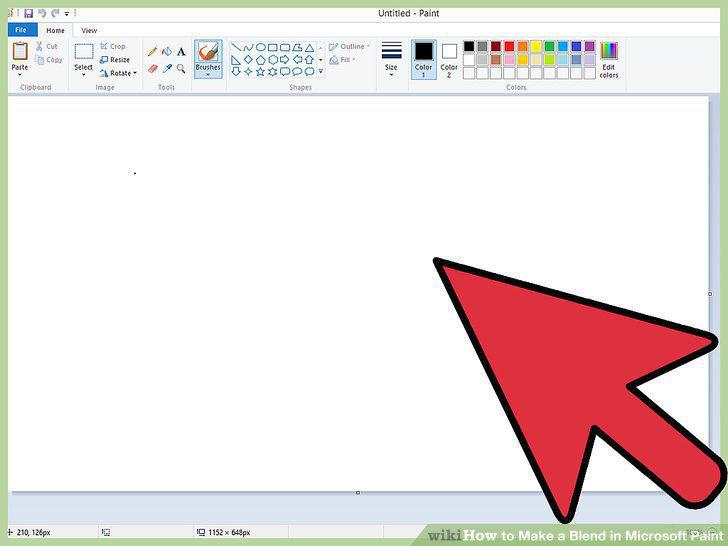Pick the Up arrow shape
Viewport: 728px width, 546px height.
coord(309,60)
